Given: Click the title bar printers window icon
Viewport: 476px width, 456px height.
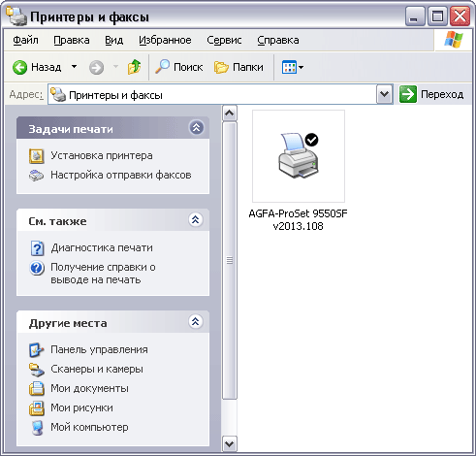Looking at the screenshot, I should click(x=16, y=16).
